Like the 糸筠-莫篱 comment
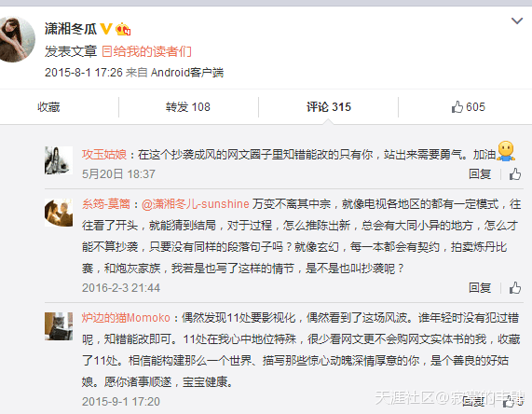 tap(515, 288)
